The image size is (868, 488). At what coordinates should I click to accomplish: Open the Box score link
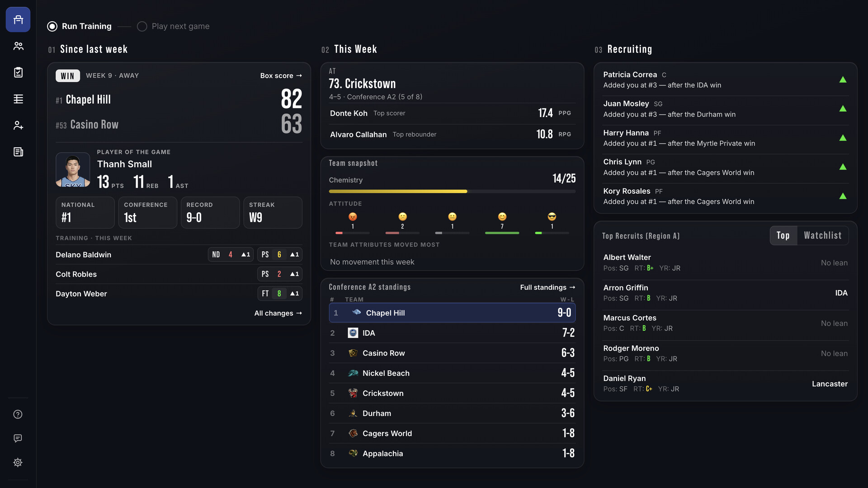[281, 75]
